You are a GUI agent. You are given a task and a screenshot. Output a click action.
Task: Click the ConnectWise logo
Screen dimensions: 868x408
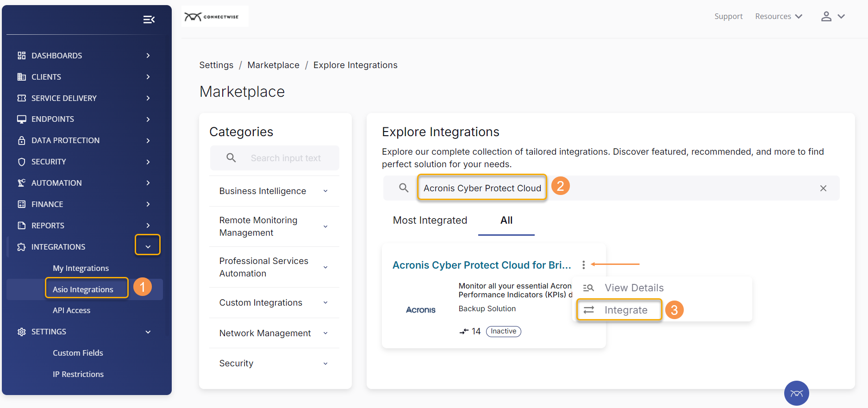coord(212,17)
